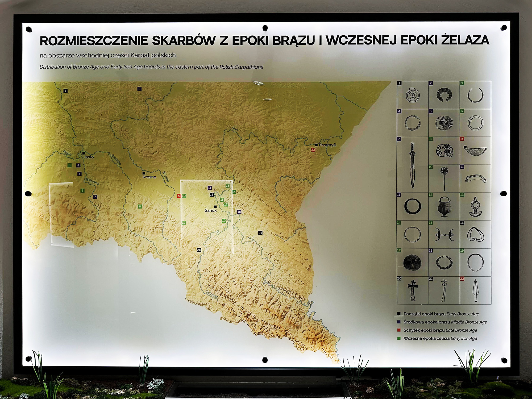The image size is (532, 399).
Task: Open legend illustration 20 axe
Action: pos(413,290)
